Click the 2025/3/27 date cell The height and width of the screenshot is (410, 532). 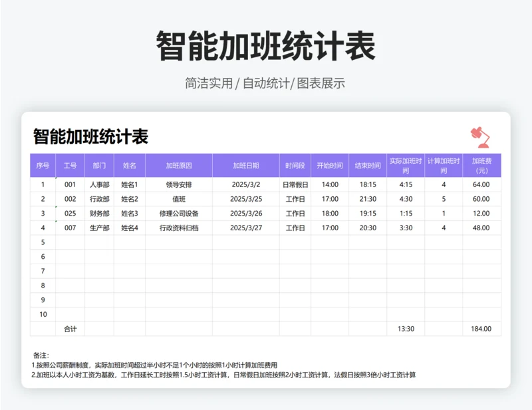click(x=246, y=228)
